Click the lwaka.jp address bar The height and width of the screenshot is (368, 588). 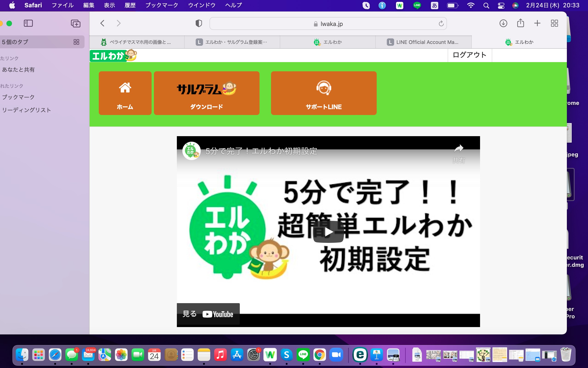point(328,24)
